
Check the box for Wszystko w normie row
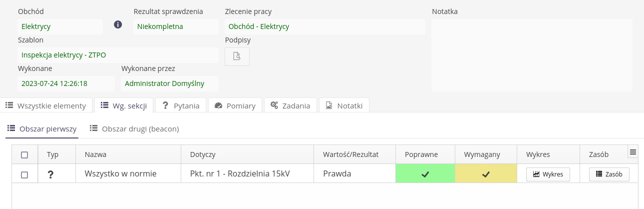[24, 174]
